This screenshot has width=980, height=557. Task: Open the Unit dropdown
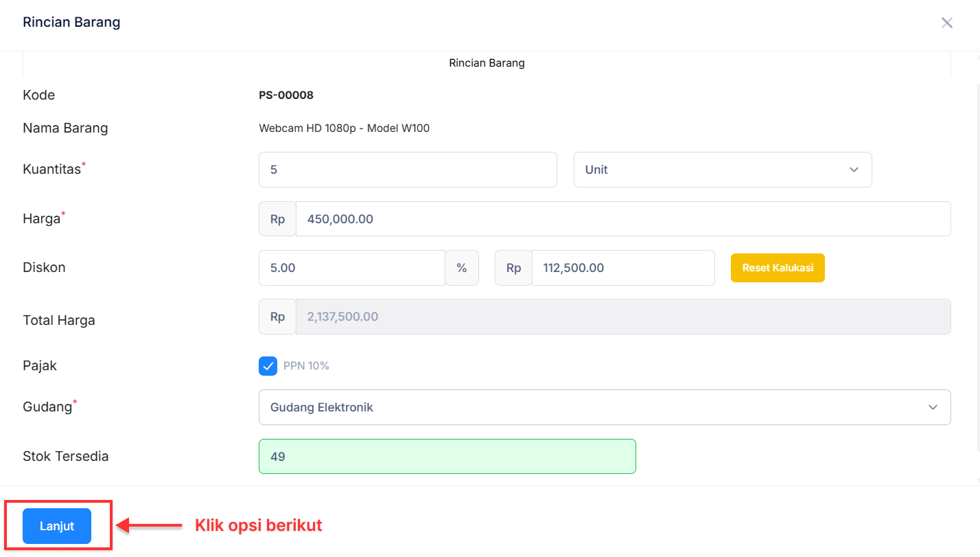722,170
